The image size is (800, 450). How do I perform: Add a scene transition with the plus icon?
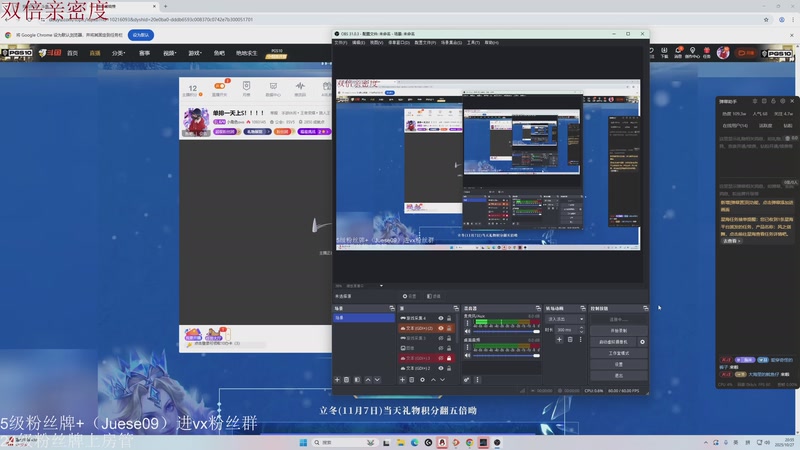coord(559,339)
